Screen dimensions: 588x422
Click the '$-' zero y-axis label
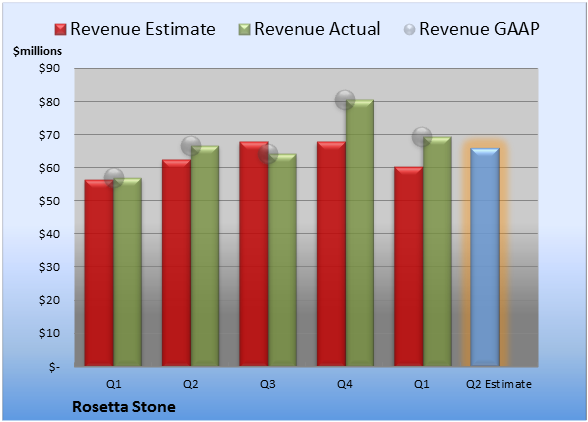coord(54,366)
